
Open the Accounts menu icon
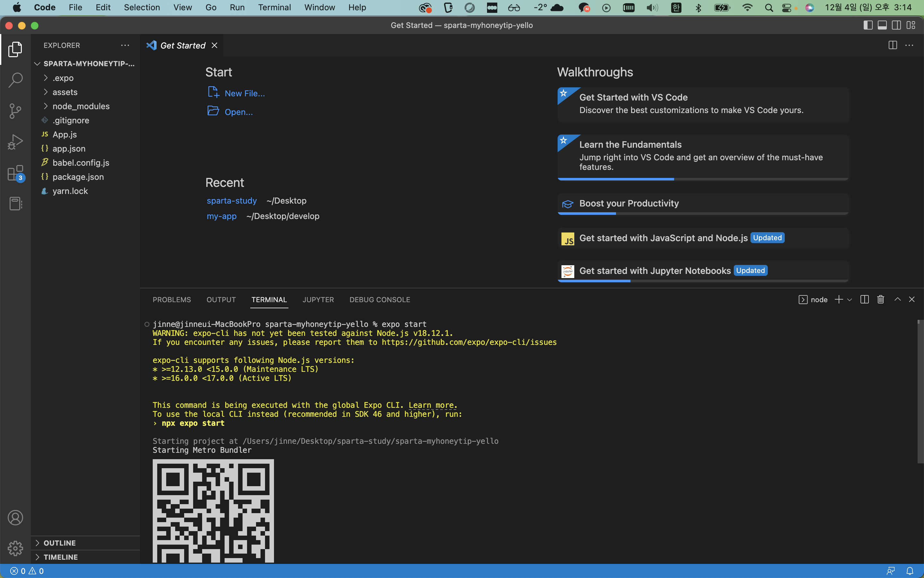15,518
